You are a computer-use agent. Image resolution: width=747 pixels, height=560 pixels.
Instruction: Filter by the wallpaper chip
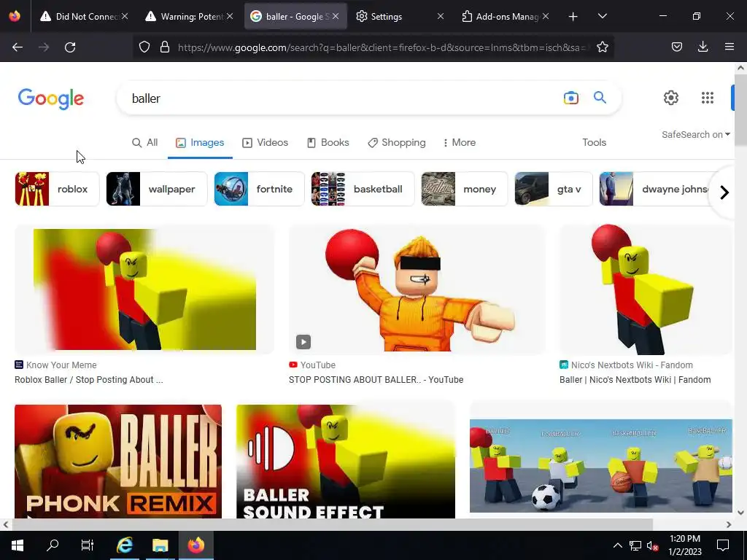(x=157, y=189)
